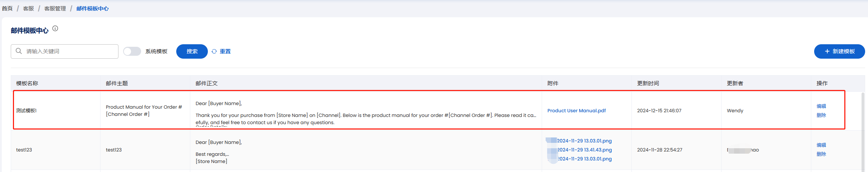Click the reset refresh icon
This screenshot has width=868, height=172.
[x=214, y=51]
